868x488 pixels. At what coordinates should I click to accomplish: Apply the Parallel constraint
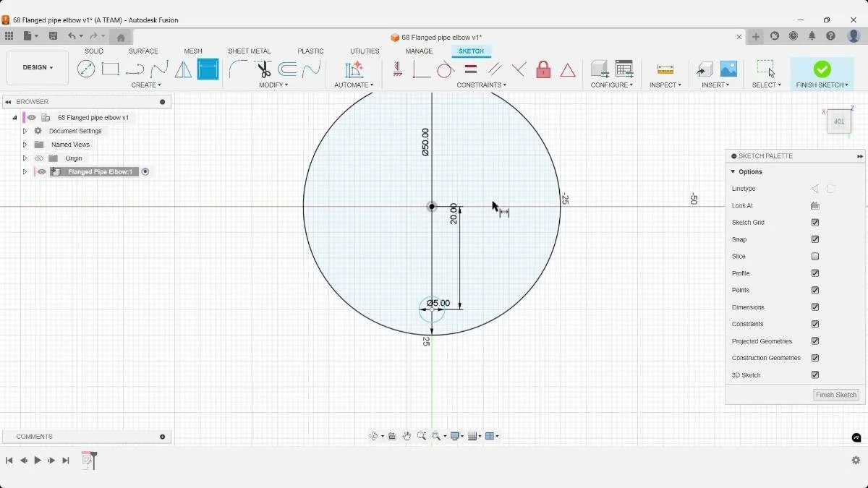[495, 69]
